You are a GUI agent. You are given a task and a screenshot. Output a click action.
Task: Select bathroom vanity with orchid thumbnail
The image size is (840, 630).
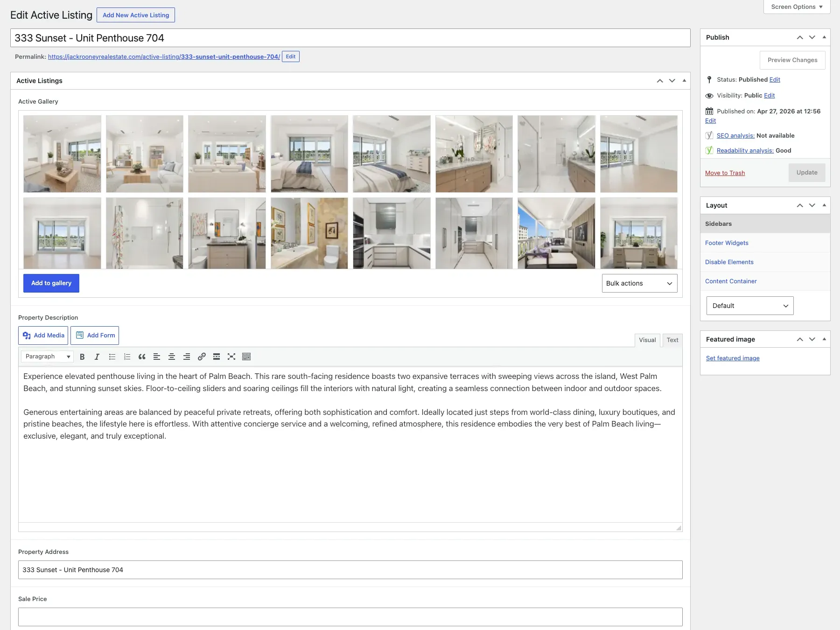474,154
